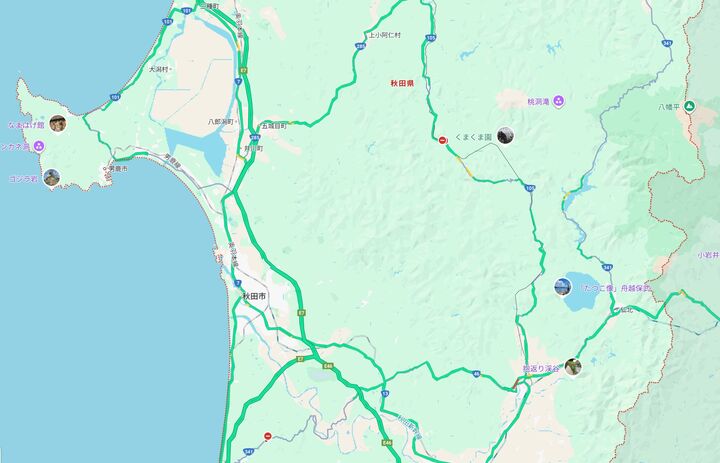
Task: Click the route 46 shield on highway
Action: click(x=477, y=374)
